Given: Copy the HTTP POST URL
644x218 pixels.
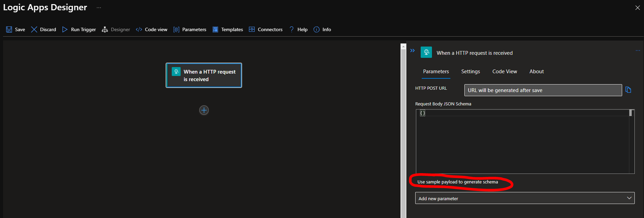Looking at the screenshot, I should click(x=628, y=90).
